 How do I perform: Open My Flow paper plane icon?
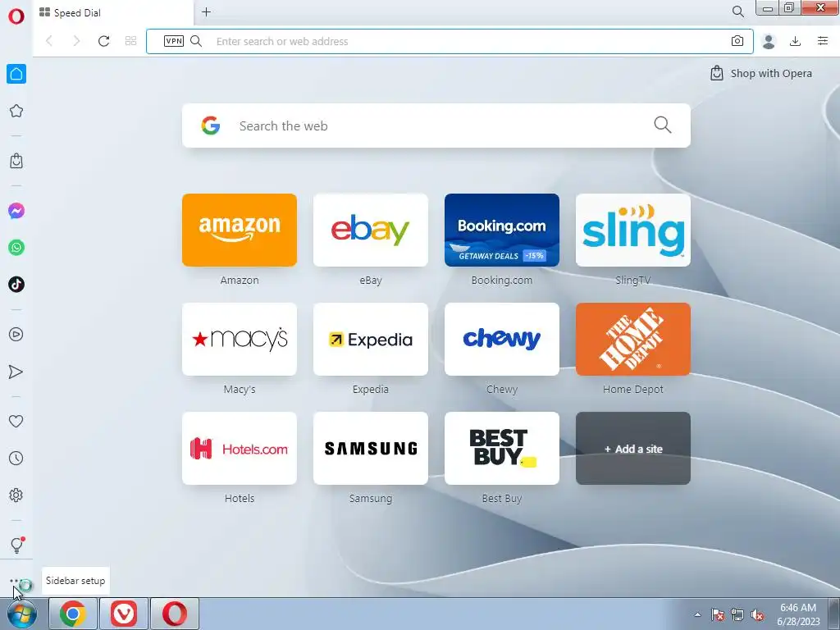coord(16,372)
